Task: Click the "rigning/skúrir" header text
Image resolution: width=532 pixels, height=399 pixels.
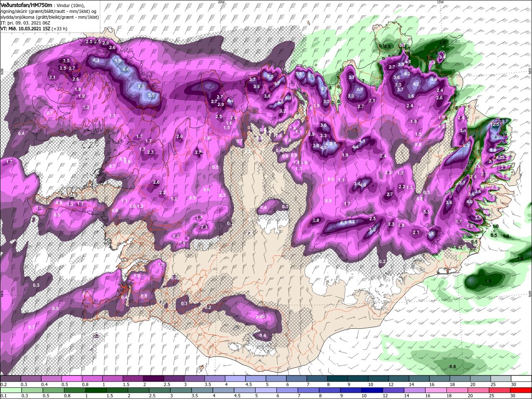Action: (x=14, y=11)
